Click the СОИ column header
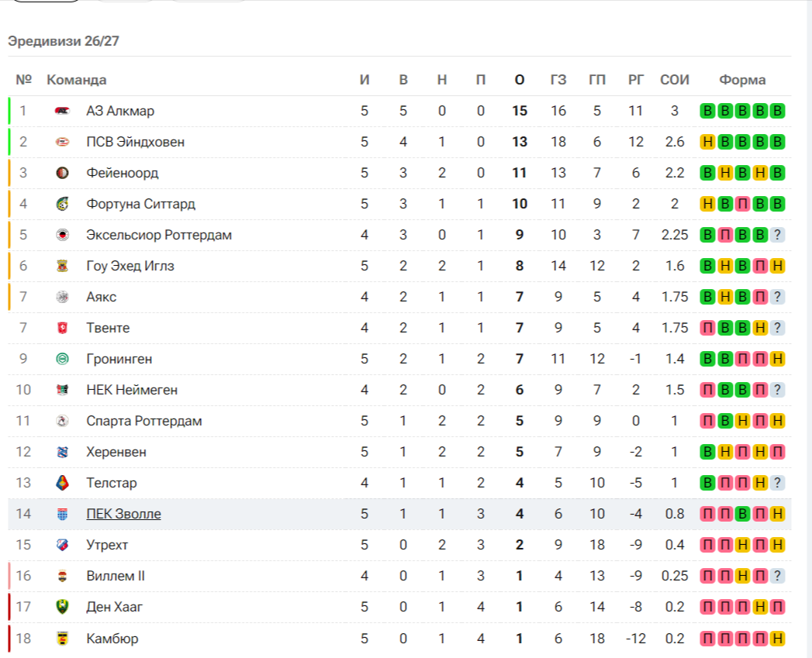Image resolution: width=812 pixels, height=658 pixels. tap(674, 80)
